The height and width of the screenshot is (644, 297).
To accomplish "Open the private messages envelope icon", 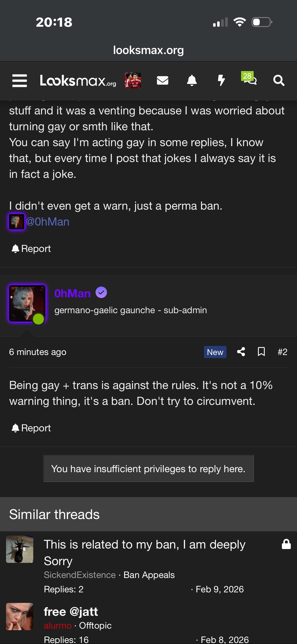I will pyautogui.click(x=162, y=81).
